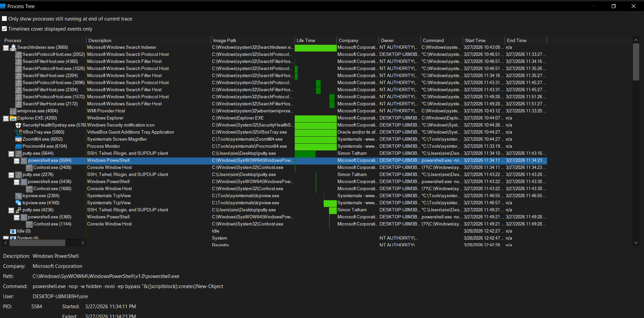The image size is (644, 318).
Task: Select the wmiprvse.exe (4004) process
Action: tap(37, 111)
